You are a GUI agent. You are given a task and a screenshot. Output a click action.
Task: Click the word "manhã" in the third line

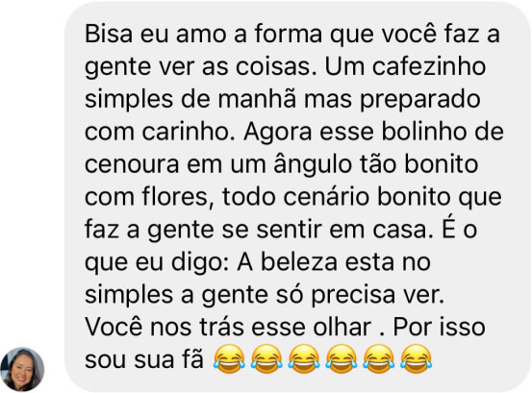[257, 99]
